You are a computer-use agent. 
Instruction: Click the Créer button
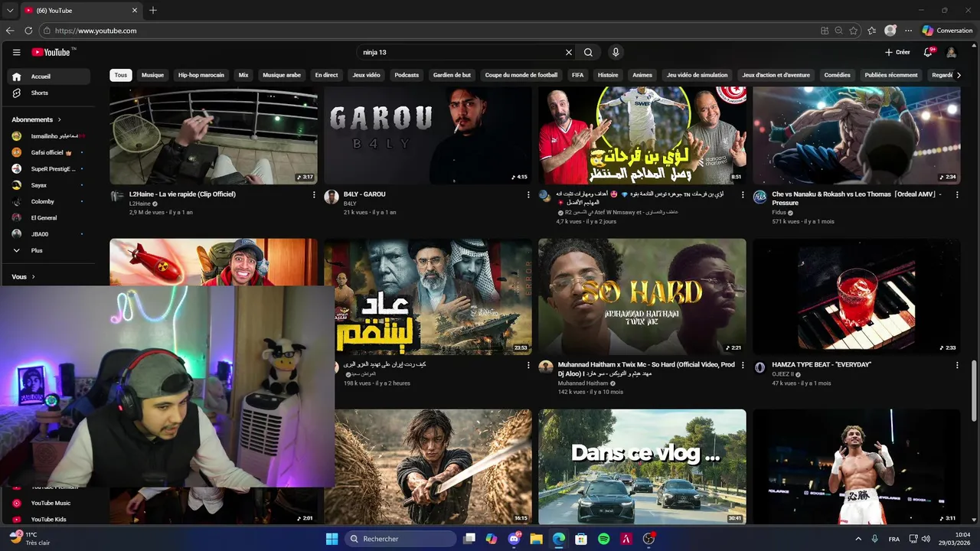point(897,52)
